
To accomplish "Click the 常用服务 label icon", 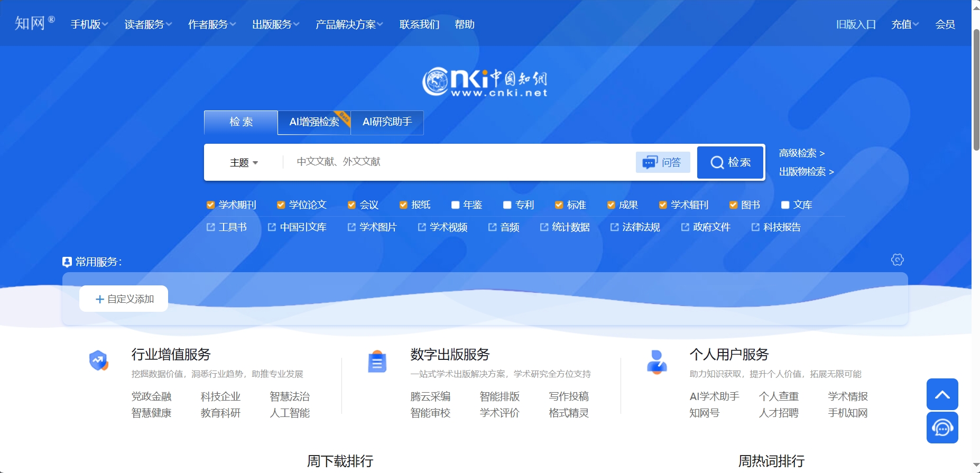I will click(x=67, y=262).
